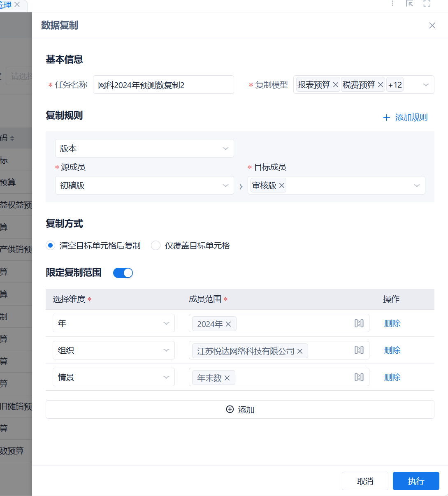Remove the 报表预算 model tag
This screenshot has height=496, width=448.
pos(335,84)
